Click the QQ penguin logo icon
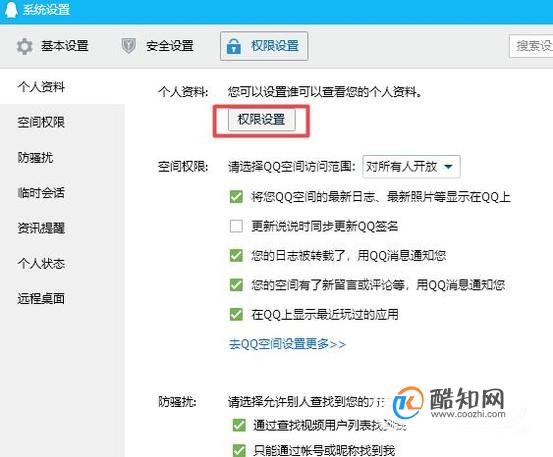The image size is (553, 457). (x=11, y=10)
